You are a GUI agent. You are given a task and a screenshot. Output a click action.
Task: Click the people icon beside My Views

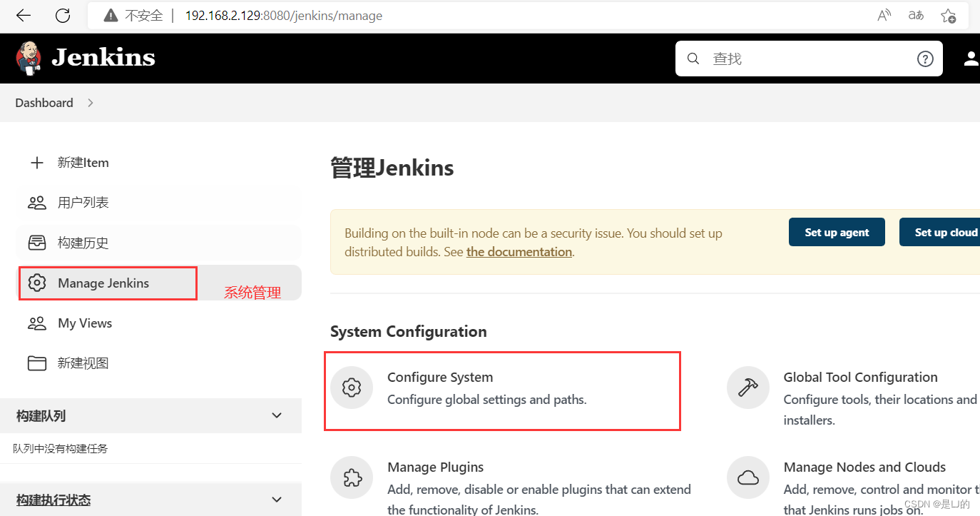37,323
